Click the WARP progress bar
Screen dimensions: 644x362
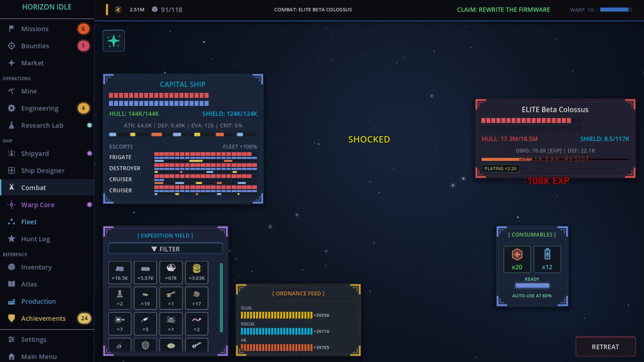(x=616, y=10)
